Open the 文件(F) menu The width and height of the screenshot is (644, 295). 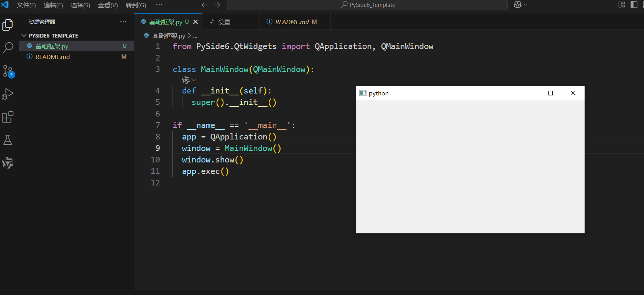[26, 5]
